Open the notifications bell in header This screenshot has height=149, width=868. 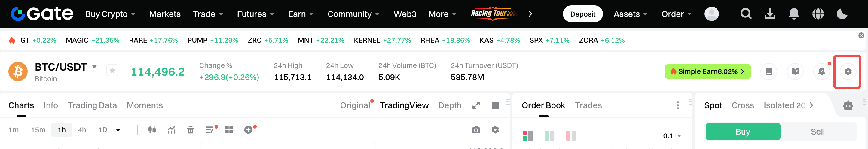794,14
